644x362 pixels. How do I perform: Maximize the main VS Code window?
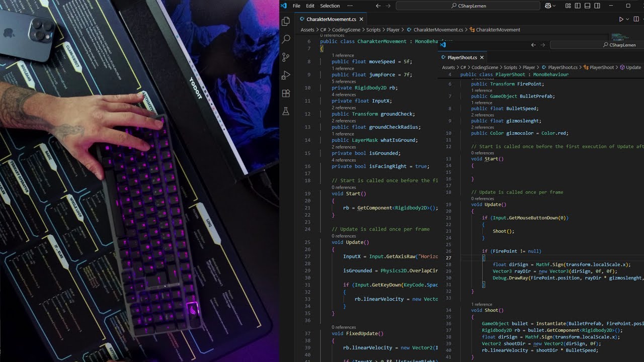[x=628, y=6]
